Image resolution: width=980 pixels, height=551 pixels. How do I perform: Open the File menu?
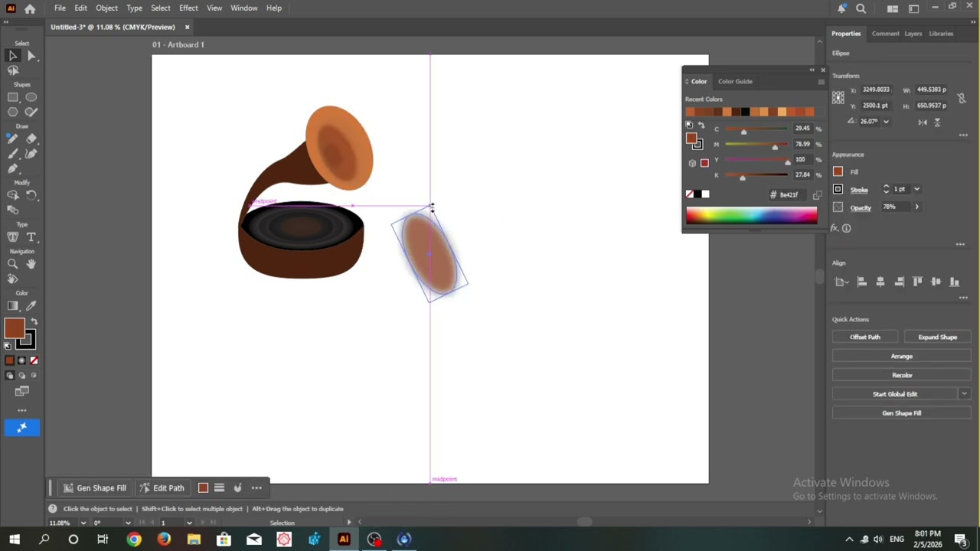click(x=60, y=8)
